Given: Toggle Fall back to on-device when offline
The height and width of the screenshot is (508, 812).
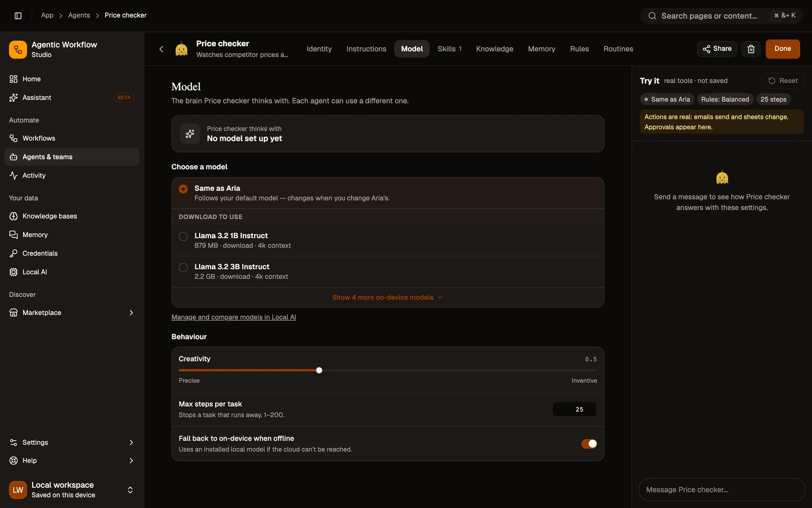Looking at the screenshot, I should tap(589, 444).
